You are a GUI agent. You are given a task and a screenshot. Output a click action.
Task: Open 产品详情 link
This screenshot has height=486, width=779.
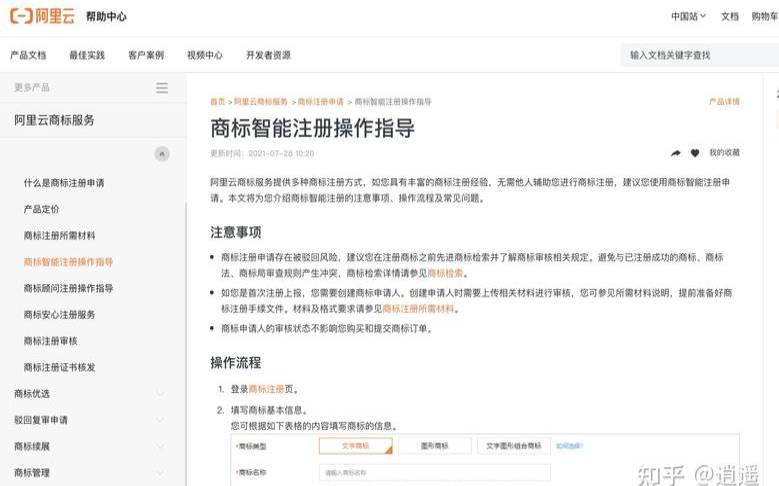pos(724,102)
